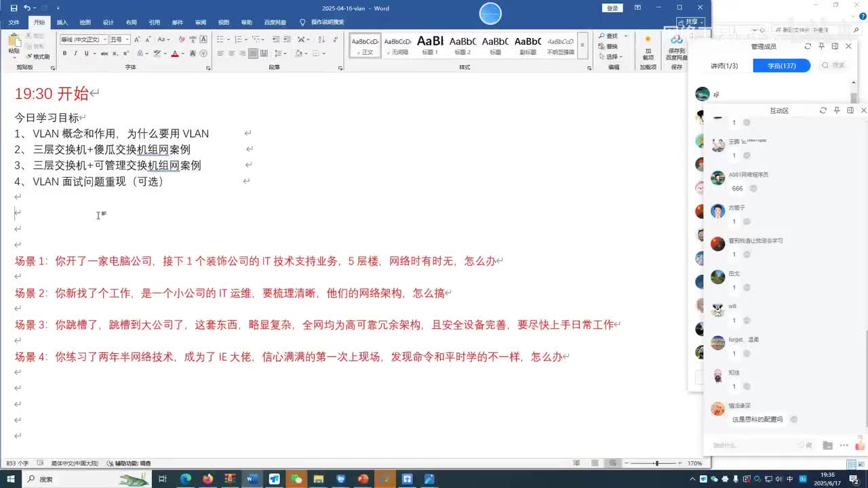
Task: Click the 共享 share button
Action: (692, 22)
